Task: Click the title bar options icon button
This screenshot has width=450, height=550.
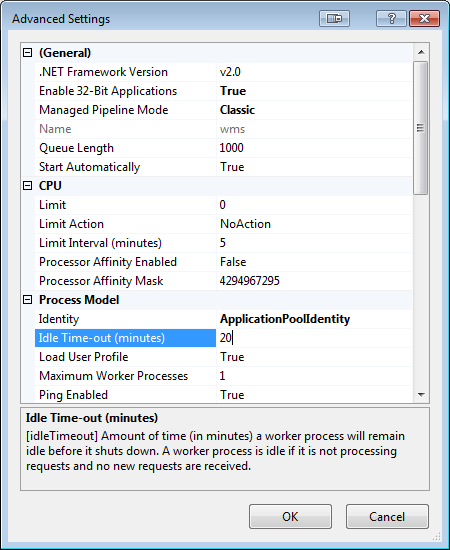Action: pos(334,18)
